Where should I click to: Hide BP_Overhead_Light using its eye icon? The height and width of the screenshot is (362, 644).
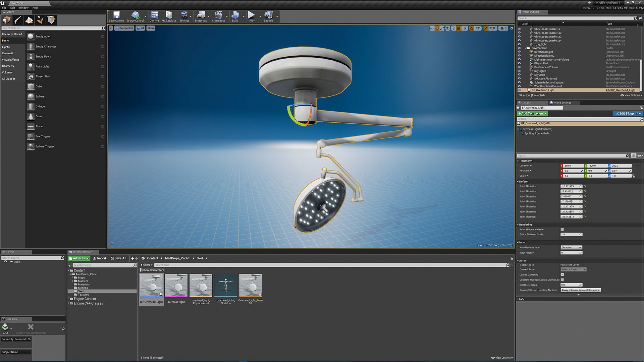(x=519, y=90)
